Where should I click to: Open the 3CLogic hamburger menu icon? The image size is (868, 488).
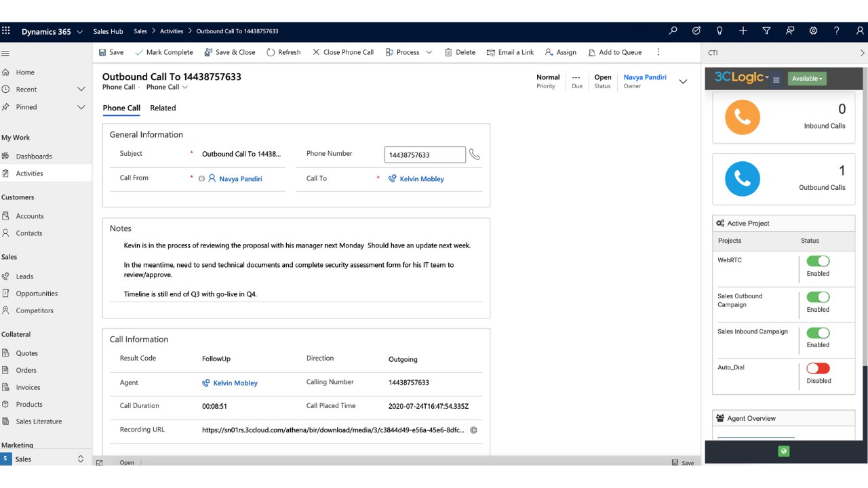(776, 79)
